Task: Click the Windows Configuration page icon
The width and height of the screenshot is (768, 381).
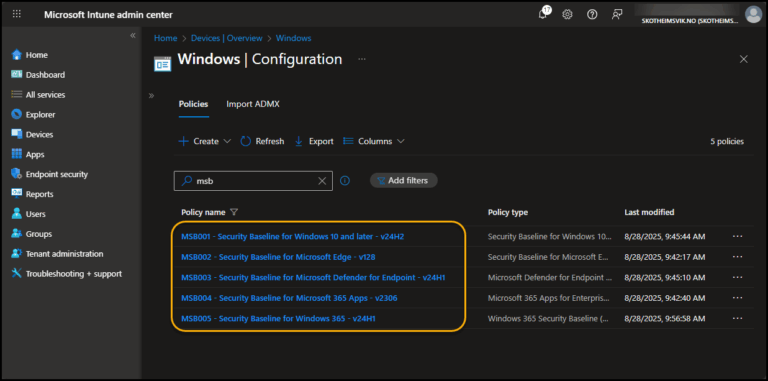Action: pyautogui.click(x=163, y=63)
